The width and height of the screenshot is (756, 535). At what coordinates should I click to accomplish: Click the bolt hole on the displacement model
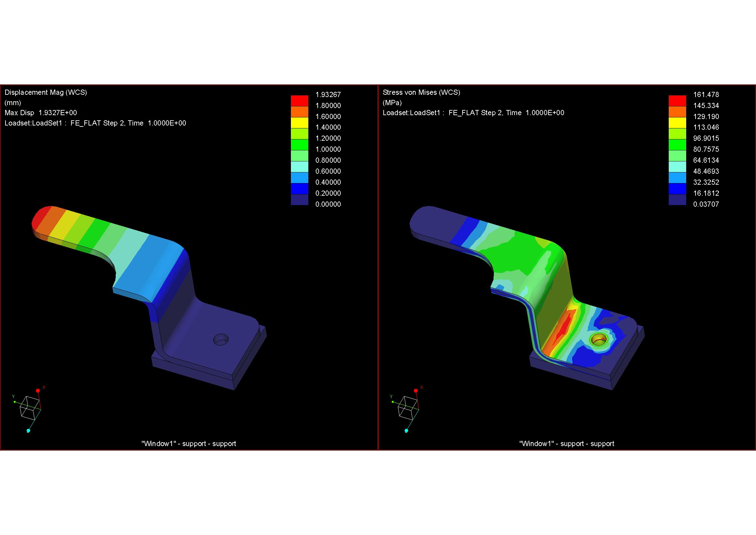221,339
